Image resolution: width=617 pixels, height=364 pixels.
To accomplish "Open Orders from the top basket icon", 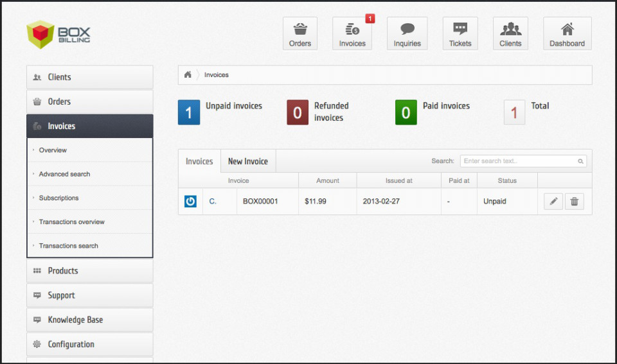I will click(x=300, y=33).
